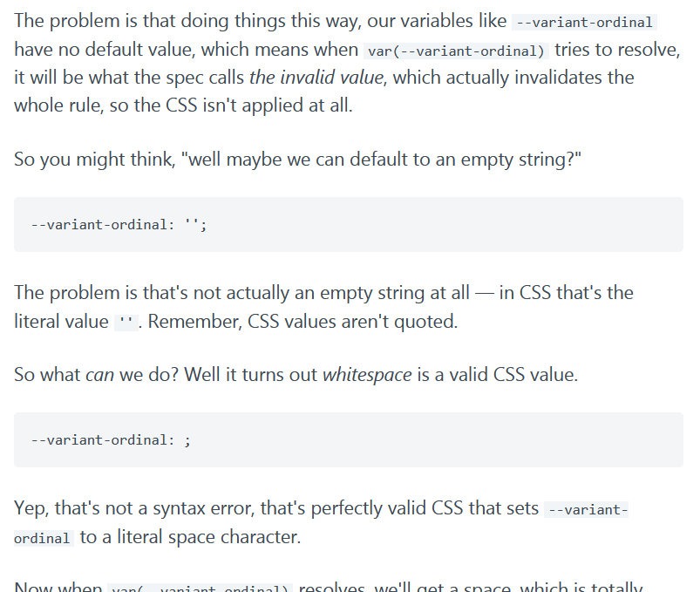The image size is (700, 592).
Task: Click the inline '' code after "literal value"
Action: pyautogui.click(x=126, y=323)
